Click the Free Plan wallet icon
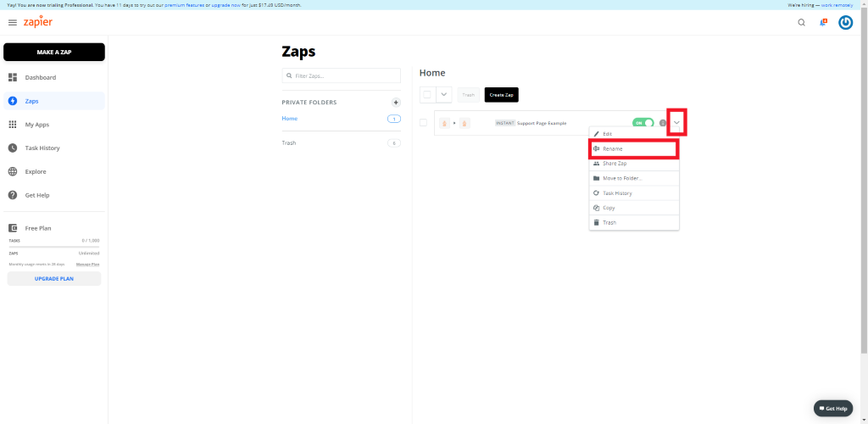The image size is (868, 424). (13, 228)
